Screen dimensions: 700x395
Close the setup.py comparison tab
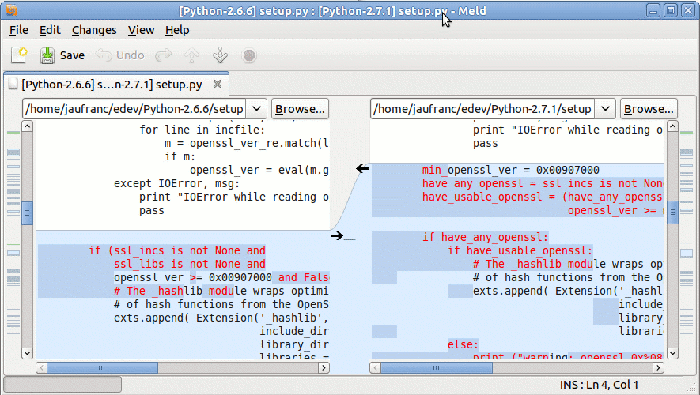point(217,84)
